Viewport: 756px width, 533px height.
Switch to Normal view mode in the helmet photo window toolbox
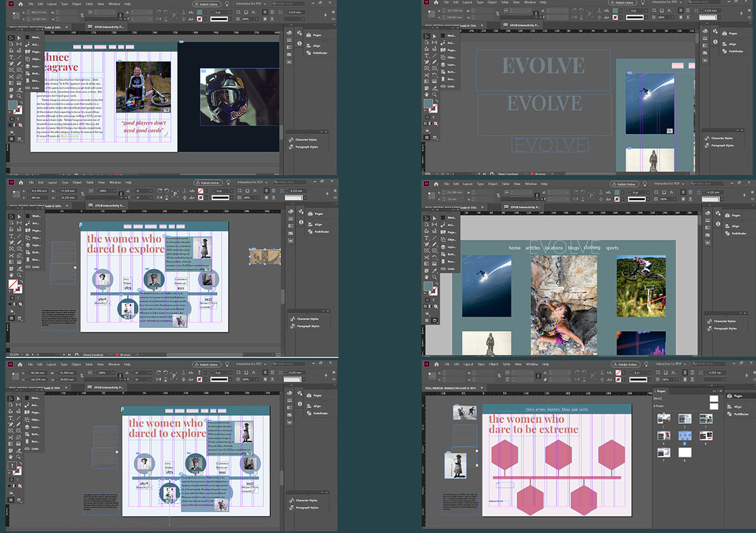click(12, 139)
